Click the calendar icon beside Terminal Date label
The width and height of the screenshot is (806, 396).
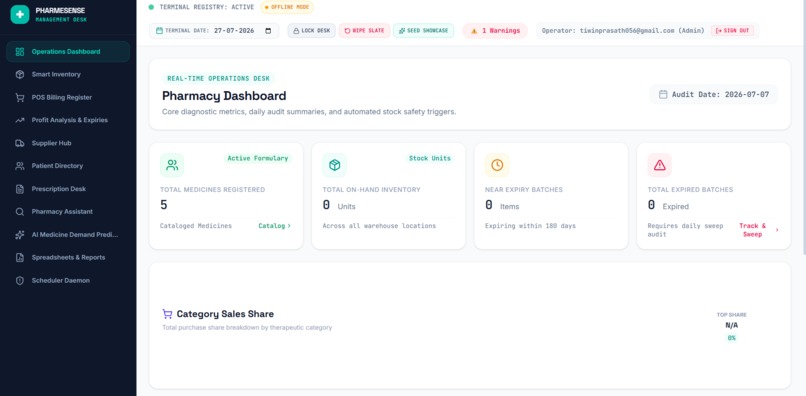159,31
